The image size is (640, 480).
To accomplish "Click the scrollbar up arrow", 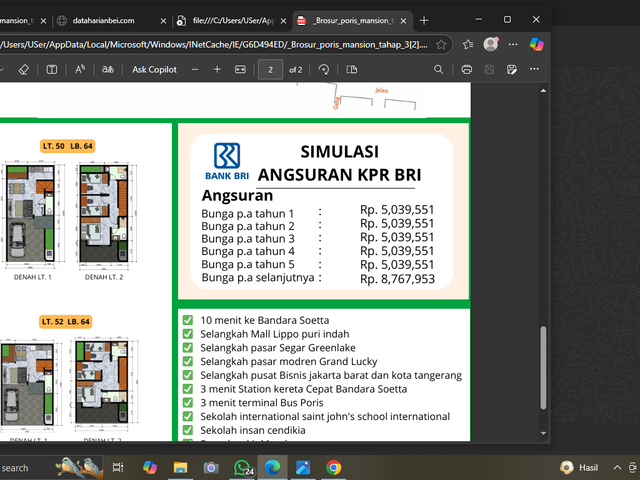I will coord(543,91).
